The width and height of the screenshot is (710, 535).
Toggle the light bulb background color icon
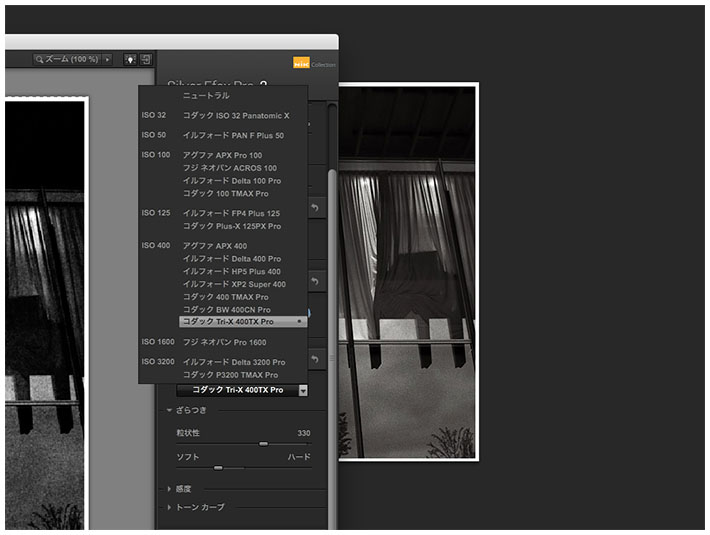(130, 59)
